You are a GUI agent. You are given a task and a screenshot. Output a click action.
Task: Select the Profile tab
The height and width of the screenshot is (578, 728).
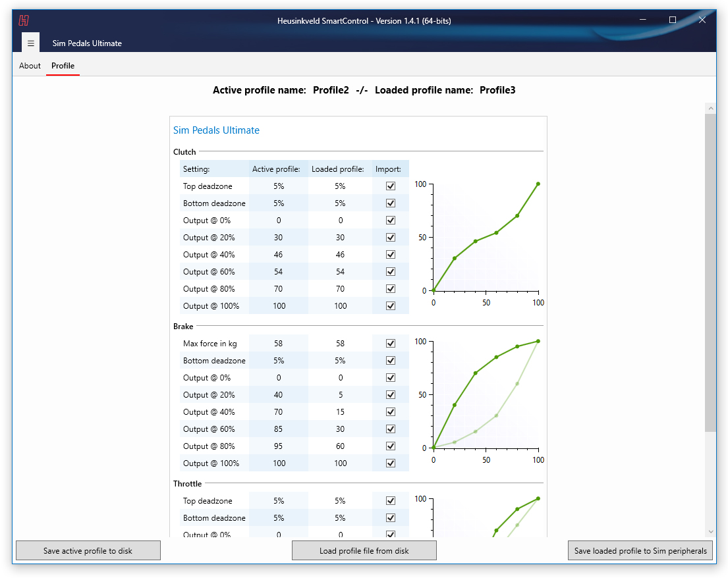click(63, 66)
